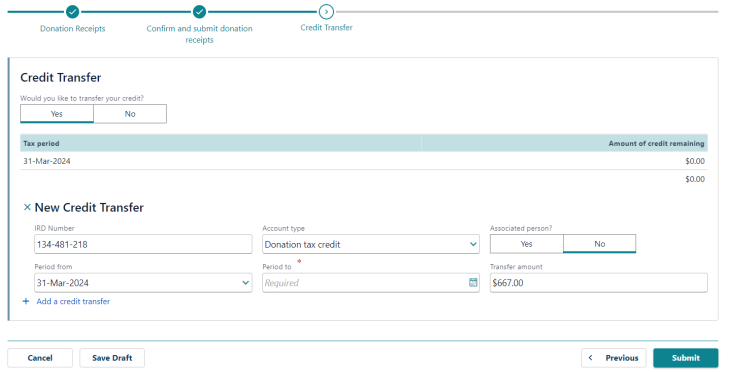
Task: Remove the New Credit Transfer entry with X
Action: click(27, 207)
